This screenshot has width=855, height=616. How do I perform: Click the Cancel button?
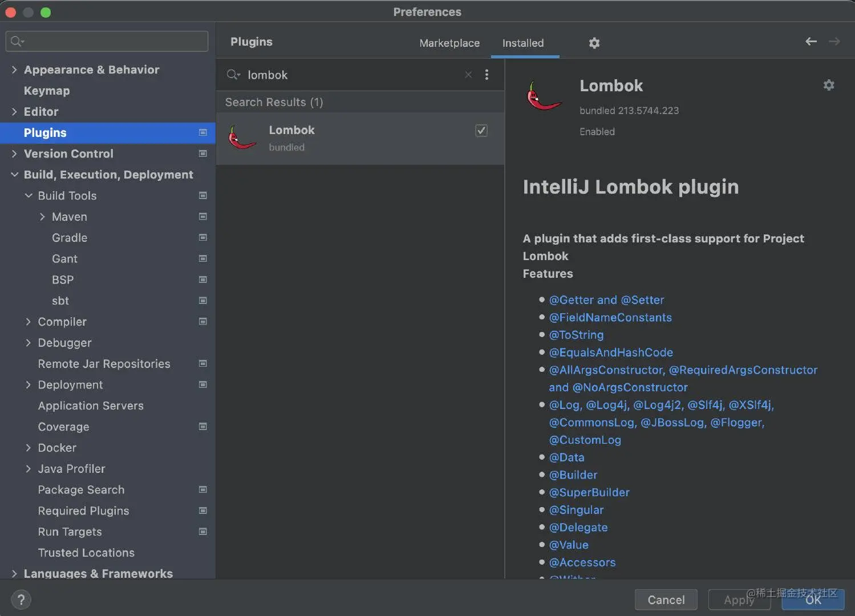[x=666, y=599]
